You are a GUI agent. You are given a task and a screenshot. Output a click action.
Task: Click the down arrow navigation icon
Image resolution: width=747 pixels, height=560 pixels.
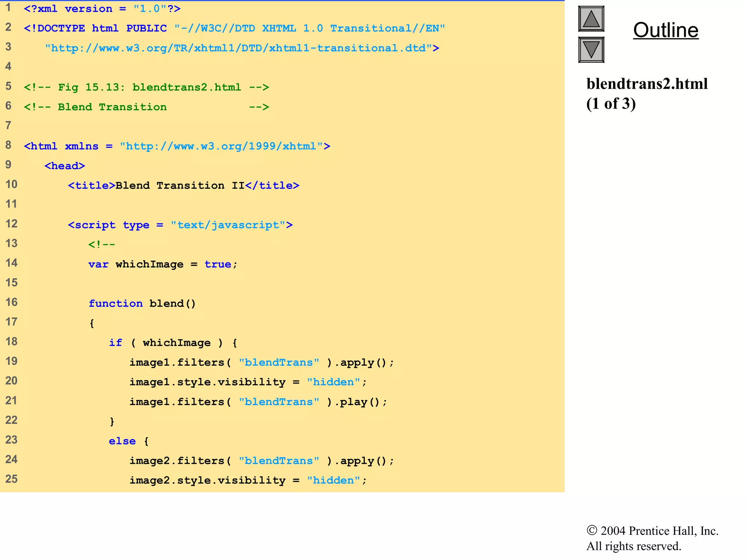click(x=591, y=50)
